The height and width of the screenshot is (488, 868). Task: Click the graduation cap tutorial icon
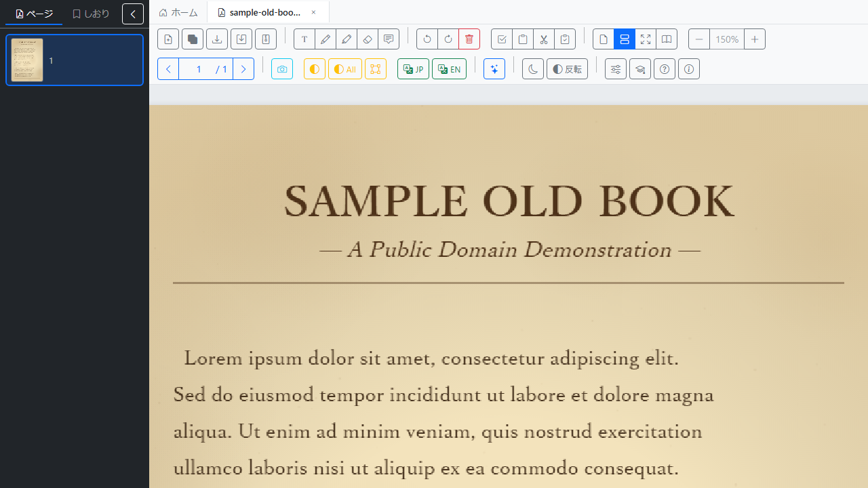coord(640,69)
